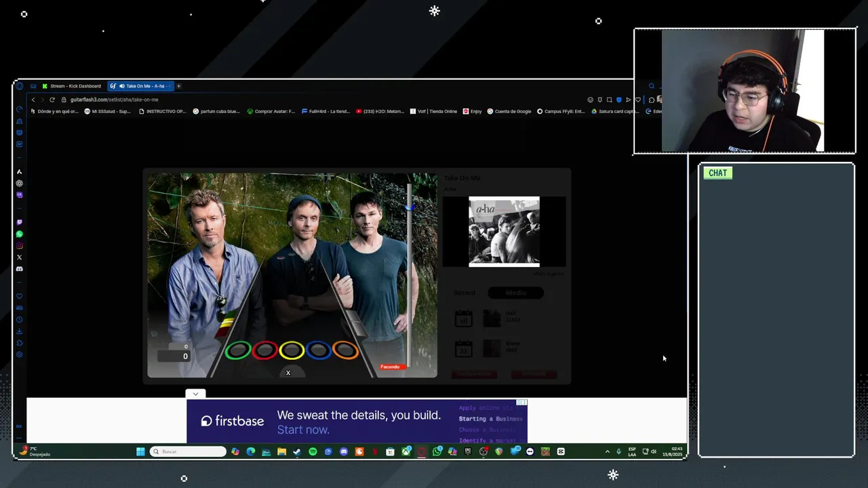The height and width of the screenshot is (488, 868).
Task: Open Discord in the browser sidebar
Action: point(19,268)
